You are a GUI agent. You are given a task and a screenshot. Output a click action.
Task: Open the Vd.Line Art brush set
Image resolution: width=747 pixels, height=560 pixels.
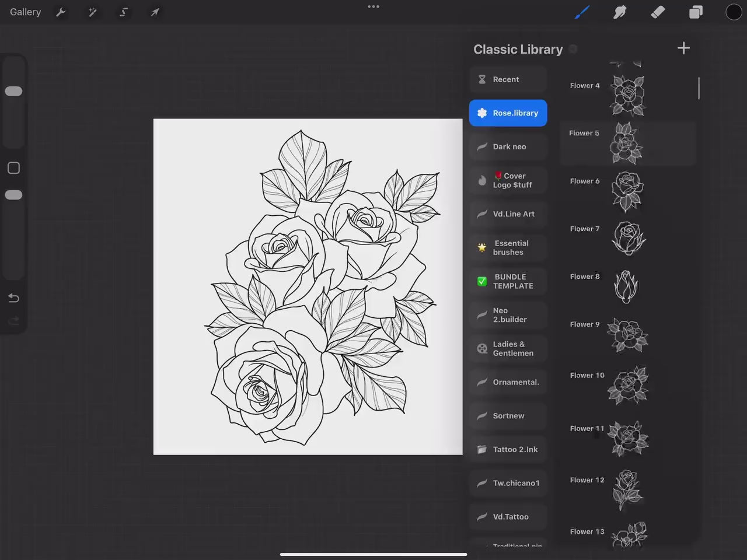(508, 214)
